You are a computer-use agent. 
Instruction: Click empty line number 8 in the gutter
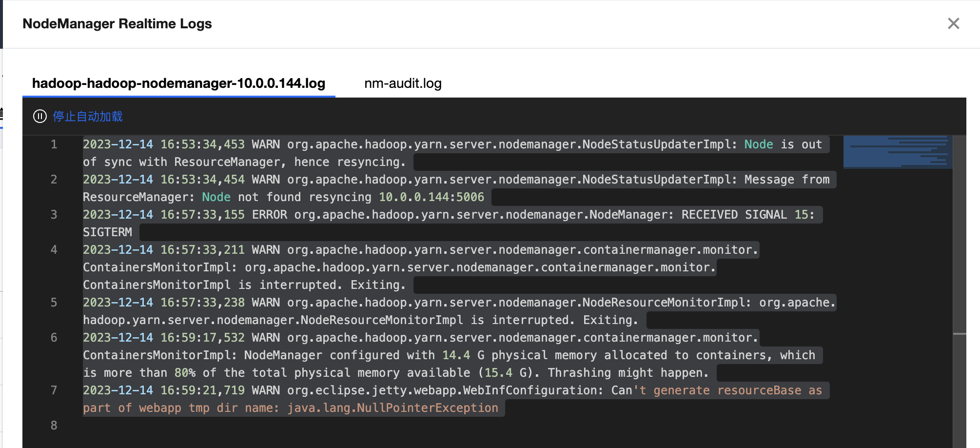click(x=54, y=426)
